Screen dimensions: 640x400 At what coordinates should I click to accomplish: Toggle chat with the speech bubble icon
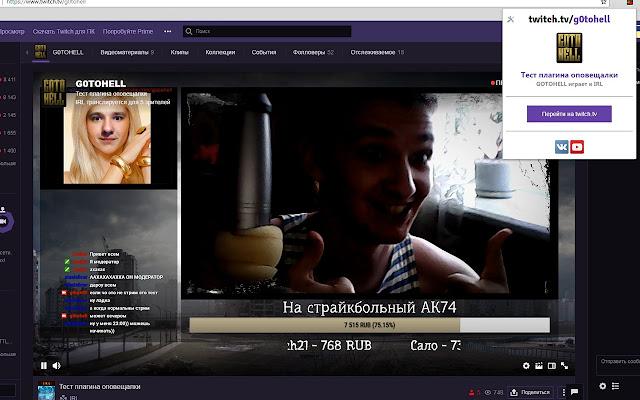575,392
